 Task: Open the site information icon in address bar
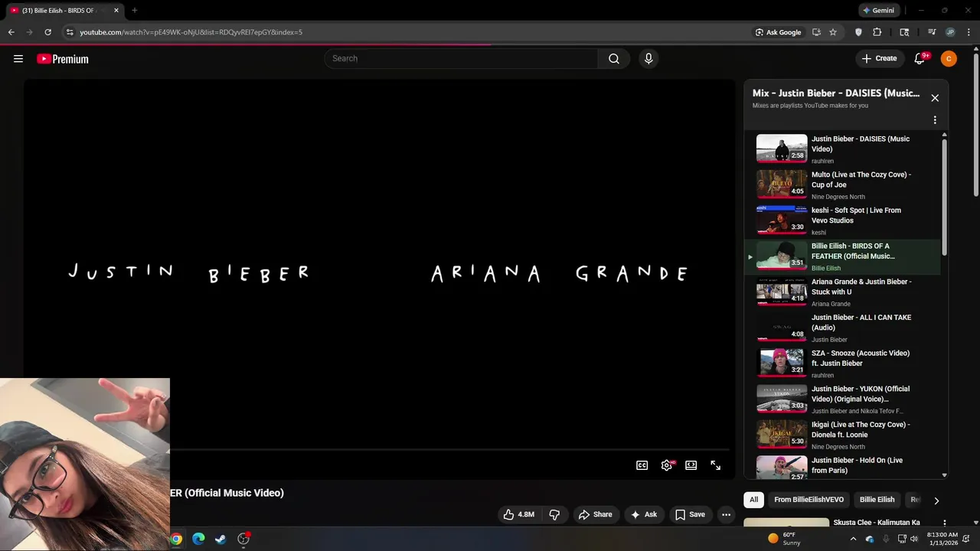(x=70, y=32)
